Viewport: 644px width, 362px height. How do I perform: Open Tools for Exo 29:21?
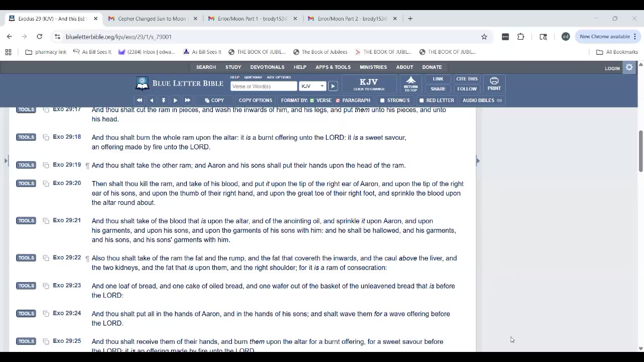click(26, 221)
